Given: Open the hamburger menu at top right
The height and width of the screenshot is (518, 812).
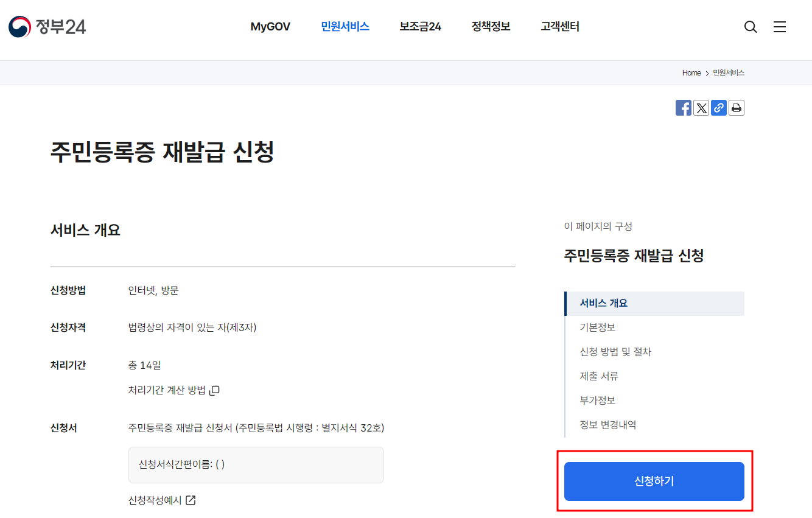Looking at the screenshot, I should coord(780,26).
